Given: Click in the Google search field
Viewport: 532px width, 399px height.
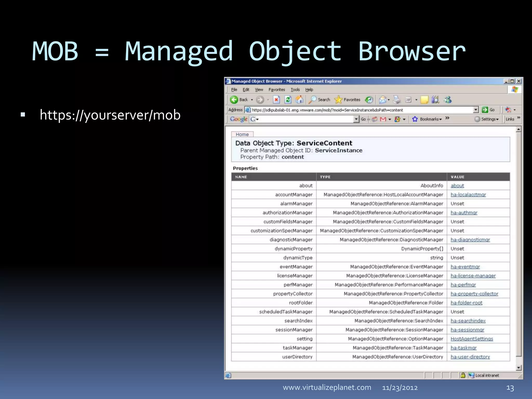Looking at the screenshot, I should click(304, 119).
